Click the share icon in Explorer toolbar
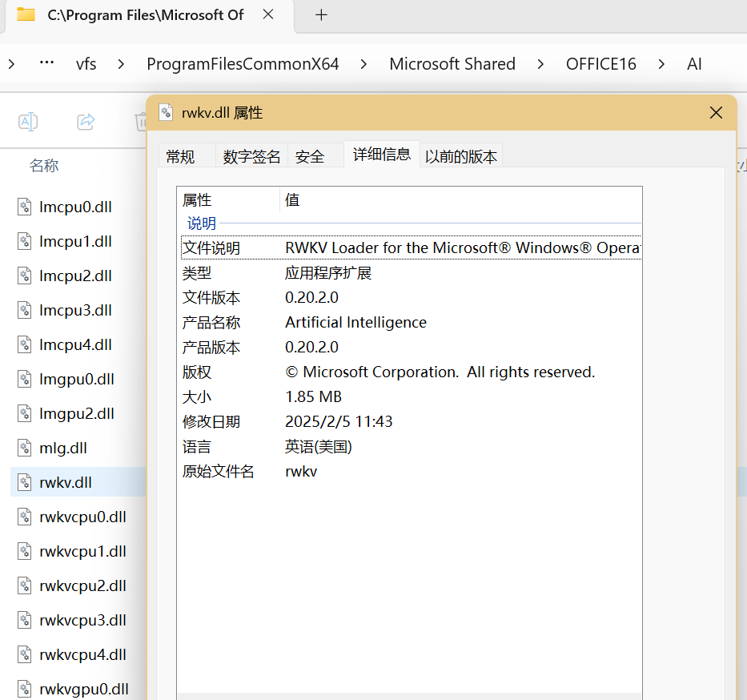Viewport: 747px width, 700px height. (86, 122)
